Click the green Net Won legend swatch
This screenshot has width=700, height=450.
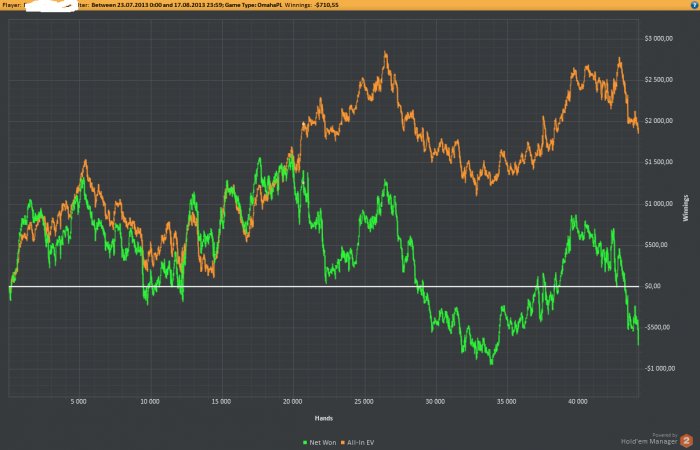click(305, 443)
